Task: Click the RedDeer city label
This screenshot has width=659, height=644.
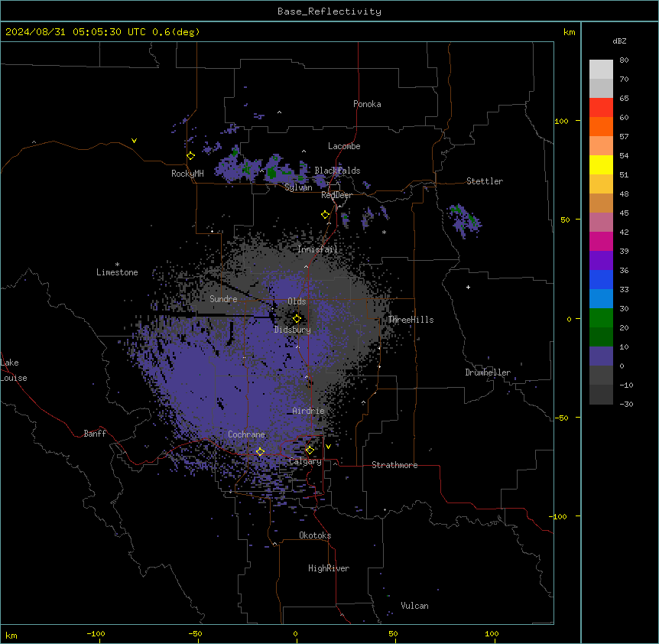Action: point(336,195)
